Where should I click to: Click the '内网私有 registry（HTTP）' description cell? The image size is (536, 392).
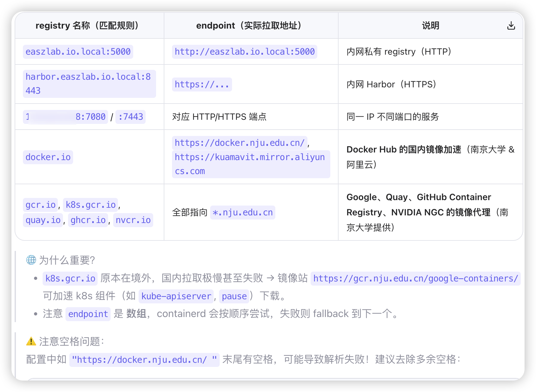401,51
